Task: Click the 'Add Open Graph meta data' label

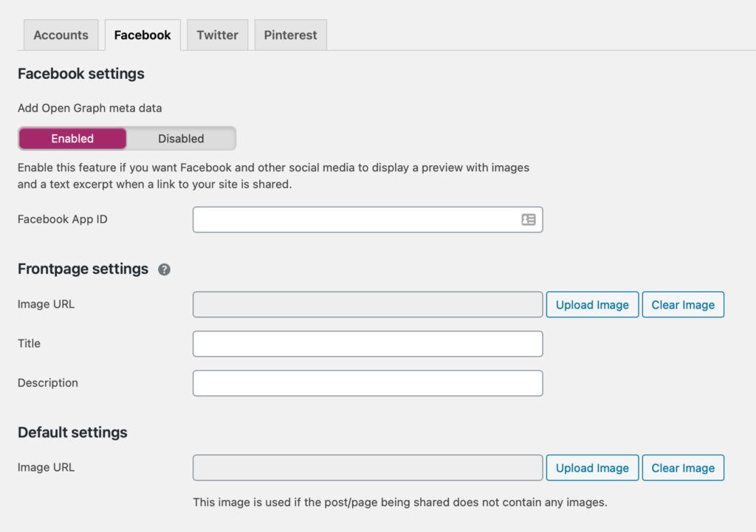Action: coord(89,108)
